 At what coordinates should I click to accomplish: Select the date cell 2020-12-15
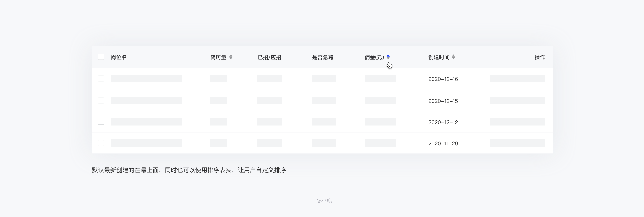coord(443,101)
